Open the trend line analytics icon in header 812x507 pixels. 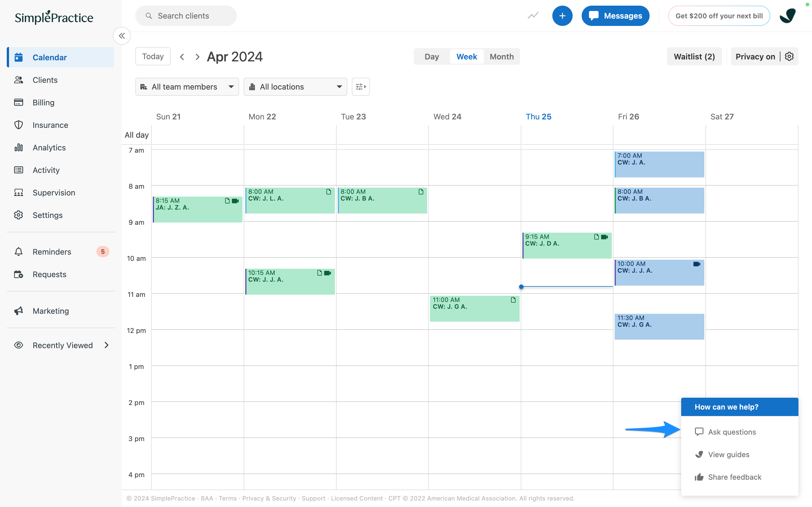[533, 16]
